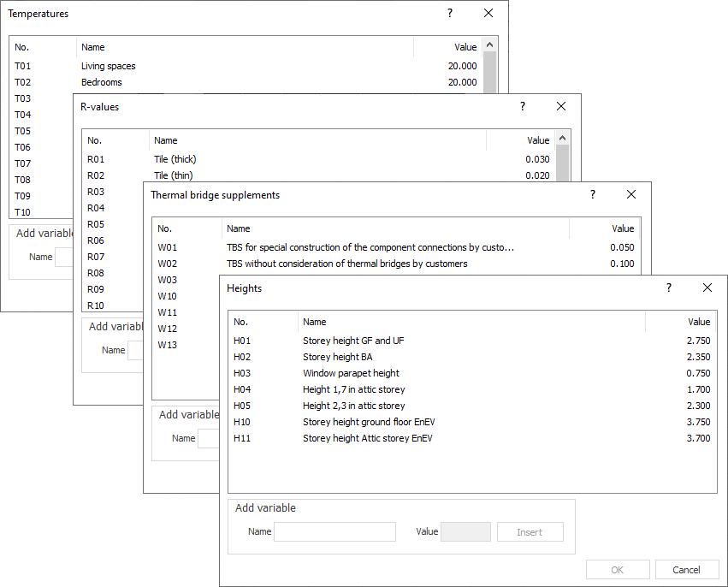Click Insert button in Heights dialog
Screen dimensions: 728x587
point(530,531)
